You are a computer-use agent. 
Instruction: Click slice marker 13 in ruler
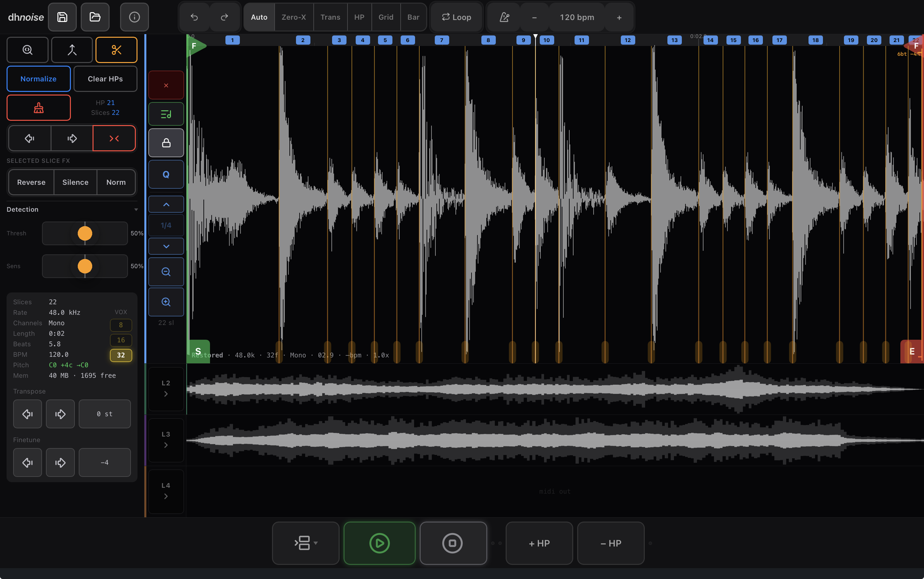(674, 40)
